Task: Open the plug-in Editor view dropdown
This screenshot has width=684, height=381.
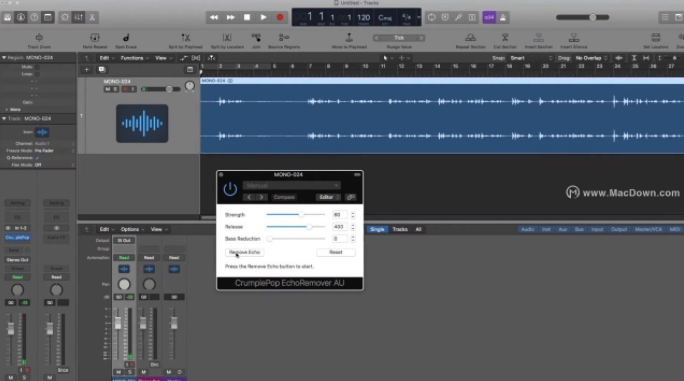Action: tap(328, 197)
